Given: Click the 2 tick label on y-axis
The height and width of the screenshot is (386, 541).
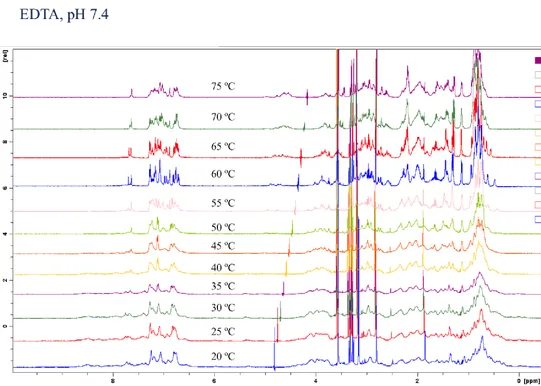Looking at the screenshot, I should [5, 280].
